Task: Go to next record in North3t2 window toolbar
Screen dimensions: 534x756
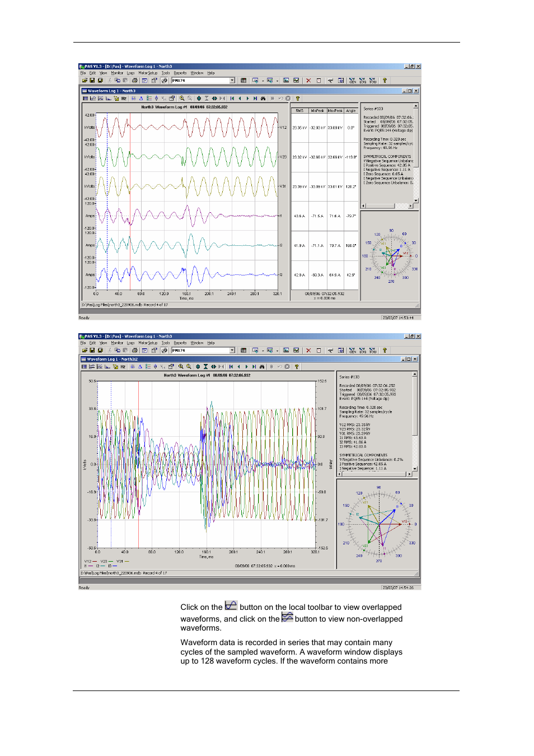Action: click(x=246, y=367)
